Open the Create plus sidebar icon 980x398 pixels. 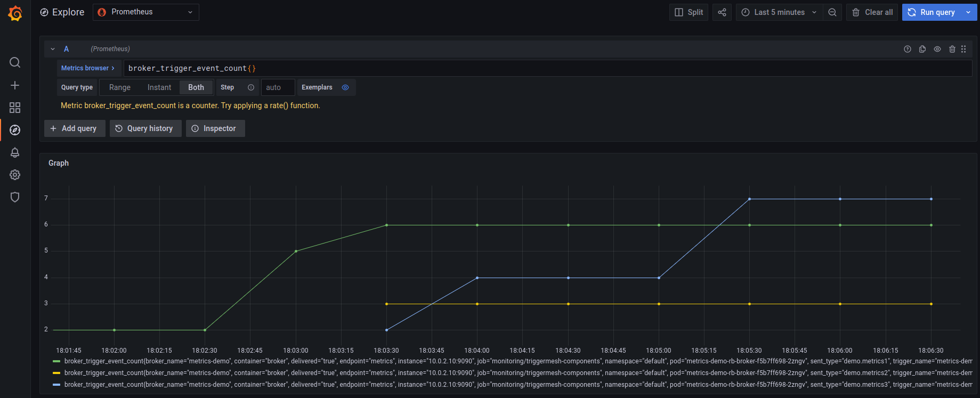click(x=15, y=85)
